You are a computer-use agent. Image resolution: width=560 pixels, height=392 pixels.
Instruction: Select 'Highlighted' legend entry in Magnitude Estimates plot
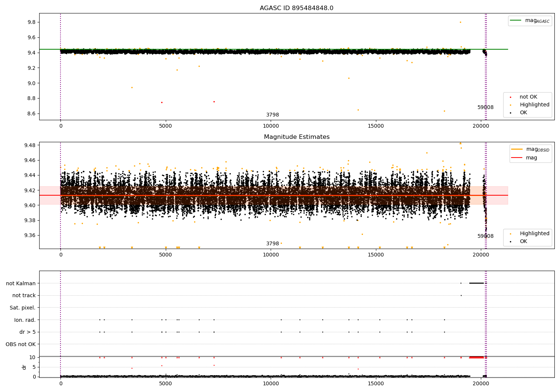click(534, 234)
